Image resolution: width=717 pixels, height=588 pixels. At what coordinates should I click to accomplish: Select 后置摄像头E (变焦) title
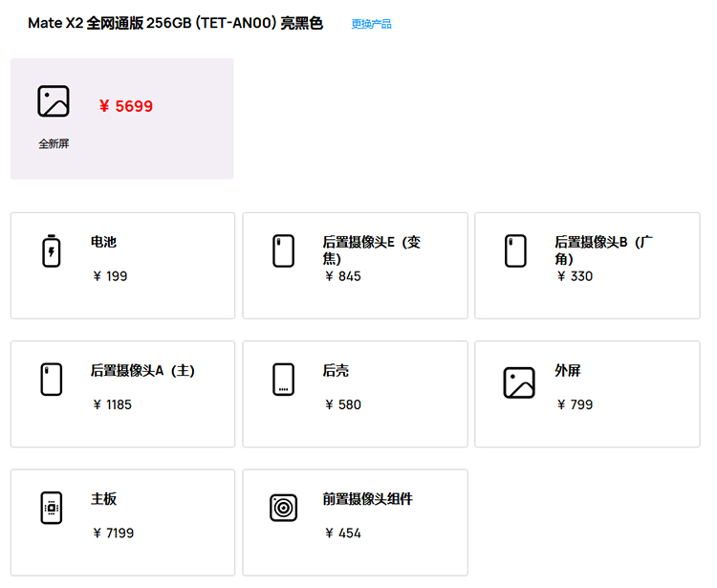tap(371, 250)
